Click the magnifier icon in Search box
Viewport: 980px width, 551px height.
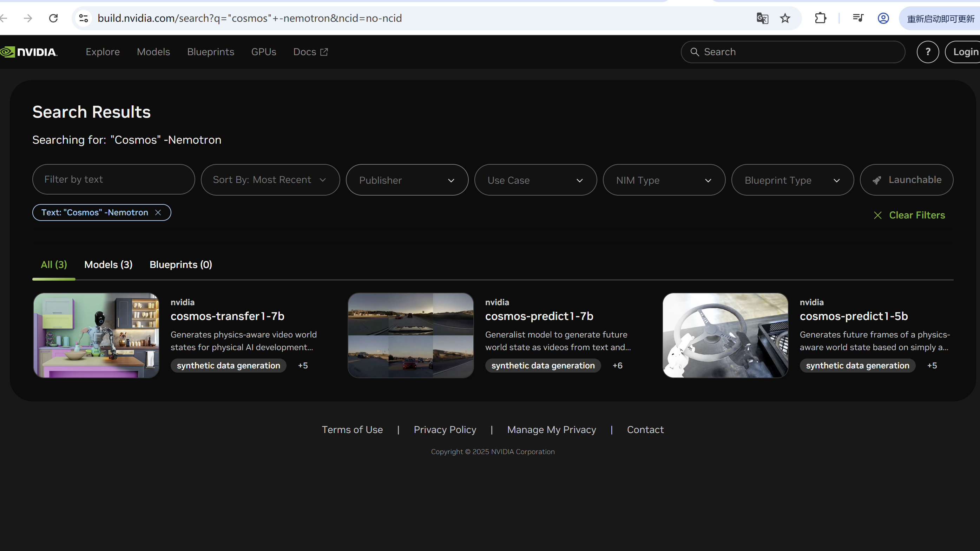tap(695, 52)
